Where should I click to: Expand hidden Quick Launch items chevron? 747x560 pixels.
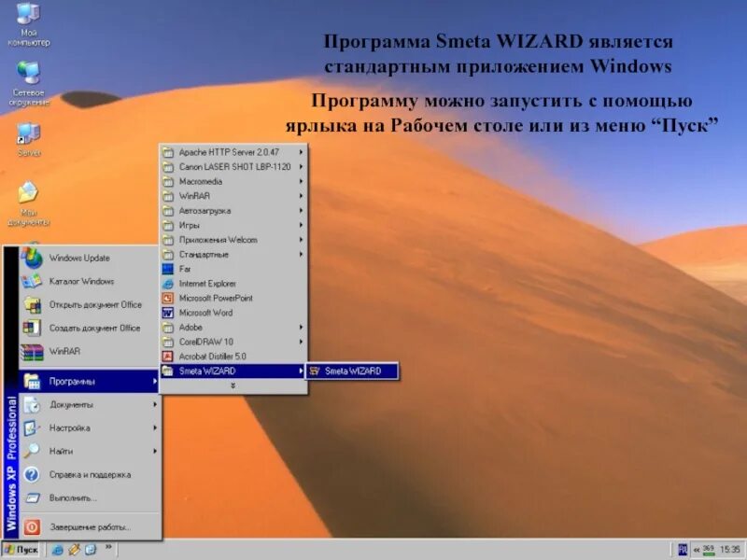coord(108,547)
